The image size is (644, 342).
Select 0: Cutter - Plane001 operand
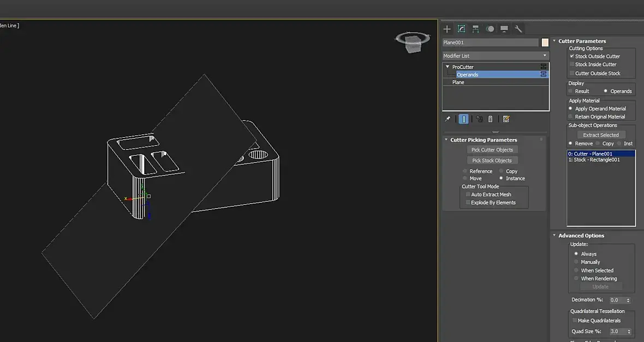click(601, 154)
